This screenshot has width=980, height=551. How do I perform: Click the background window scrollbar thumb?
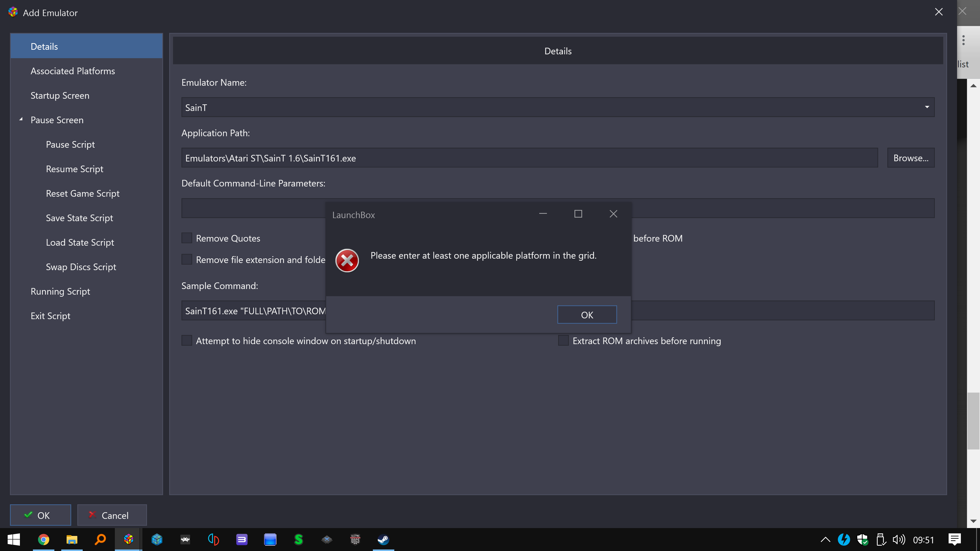[x=974, y=421]
